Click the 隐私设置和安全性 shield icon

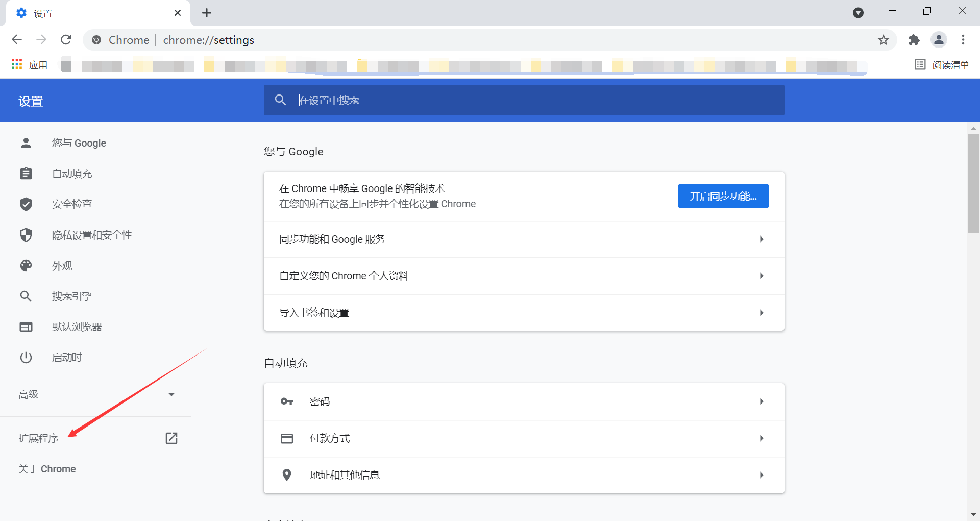[x=26, y=235]
